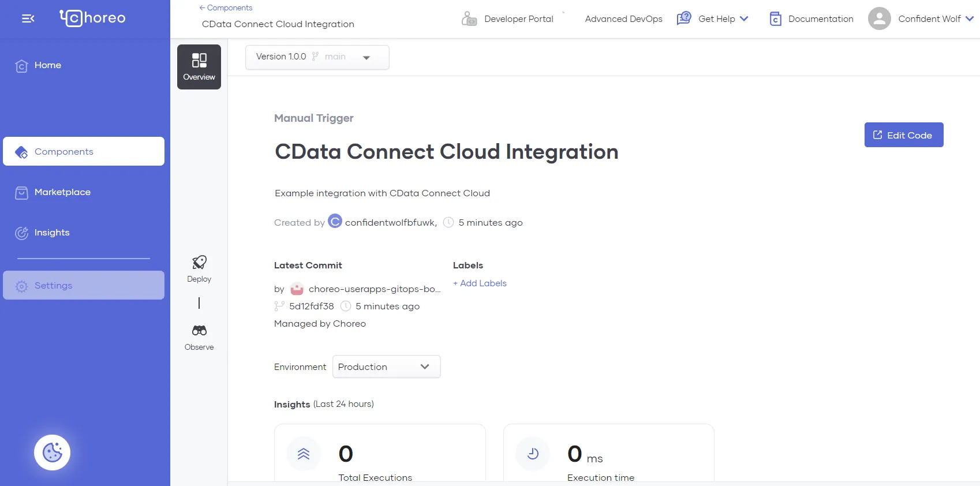Viewport: 980px width, 486px height.
Task: Go back via the Components breadcrumb
Action: [x=226, y=8]
